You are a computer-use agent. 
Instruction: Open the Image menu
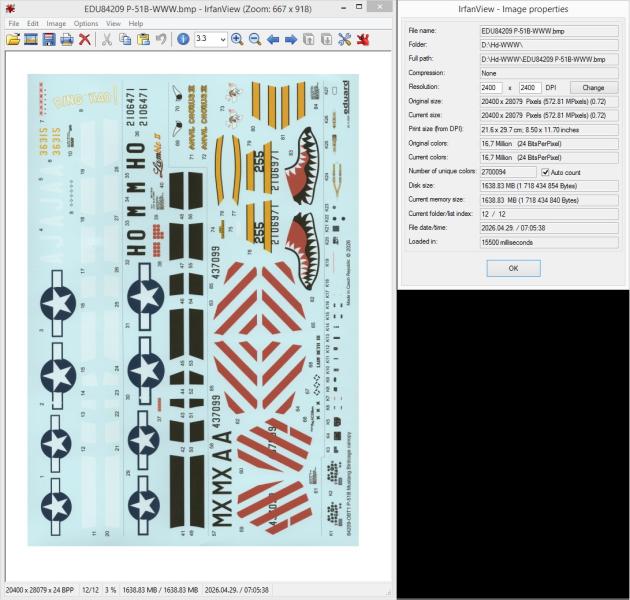56,24
